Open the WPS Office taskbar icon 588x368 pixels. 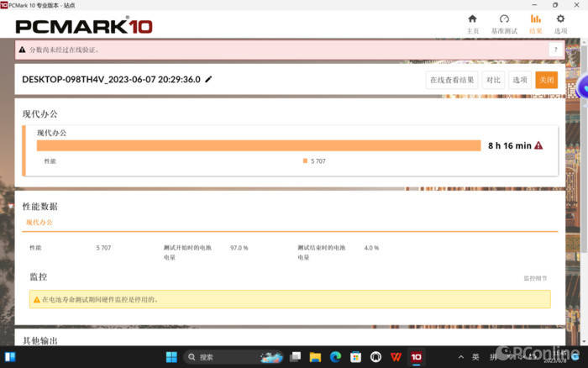pos(396,357)
